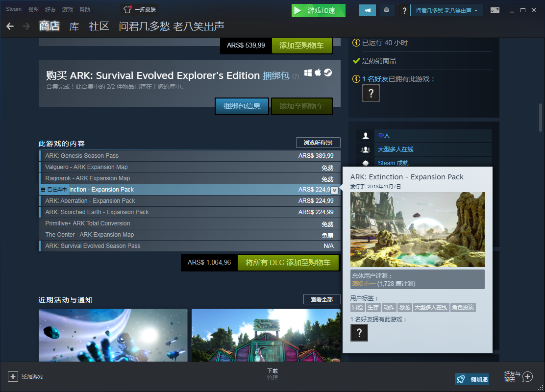
Task: Click the Windows platform icon
Action: pos(308,73)
